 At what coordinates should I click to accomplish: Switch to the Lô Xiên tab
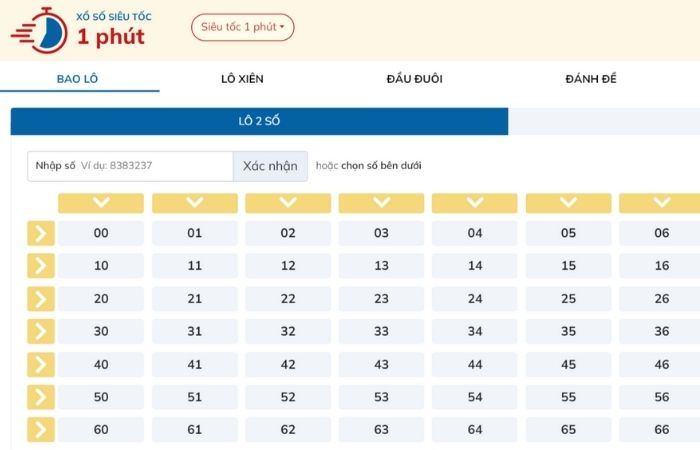pyautogui.click(x=242, y=79)
